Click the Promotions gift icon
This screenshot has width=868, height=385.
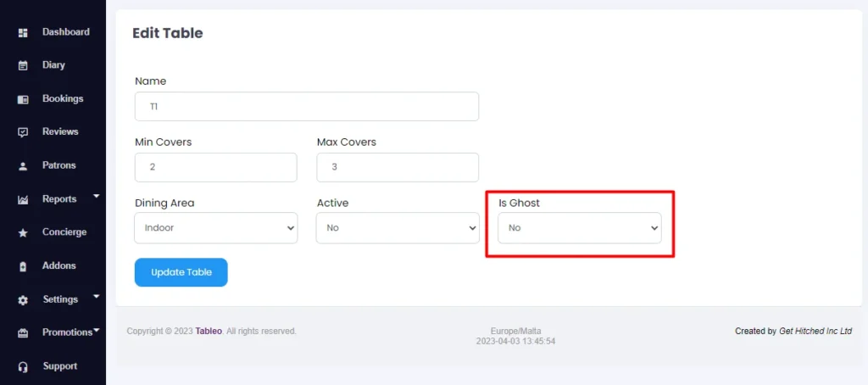pos(23,333)
